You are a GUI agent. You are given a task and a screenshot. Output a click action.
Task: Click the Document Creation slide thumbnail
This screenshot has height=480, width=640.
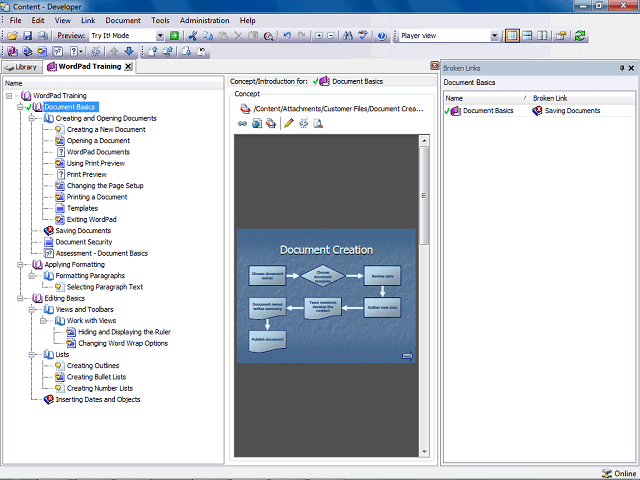[326, 296]
